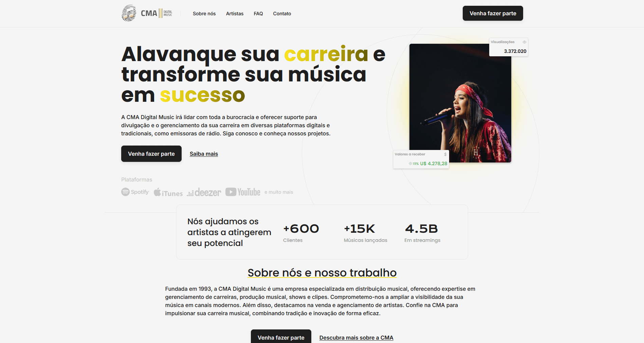Click the CMA Digital Music logo
This screenshot has width=644, height=343.
[147, 13]
